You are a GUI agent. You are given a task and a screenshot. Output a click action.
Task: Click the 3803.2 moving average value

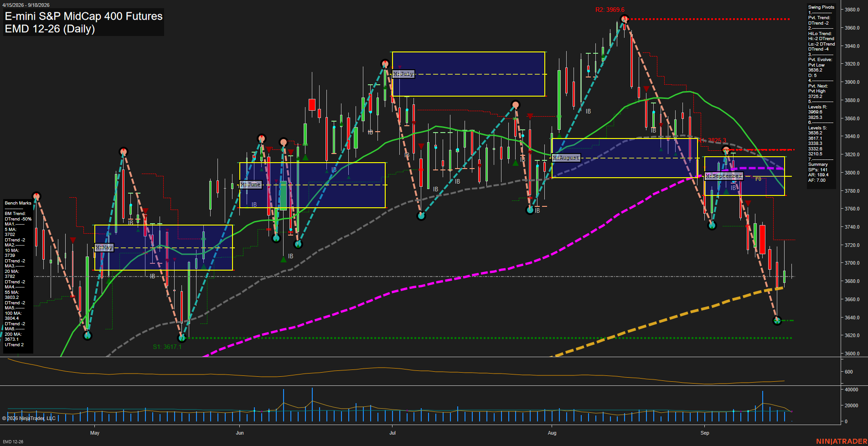(x=12, y=297)
